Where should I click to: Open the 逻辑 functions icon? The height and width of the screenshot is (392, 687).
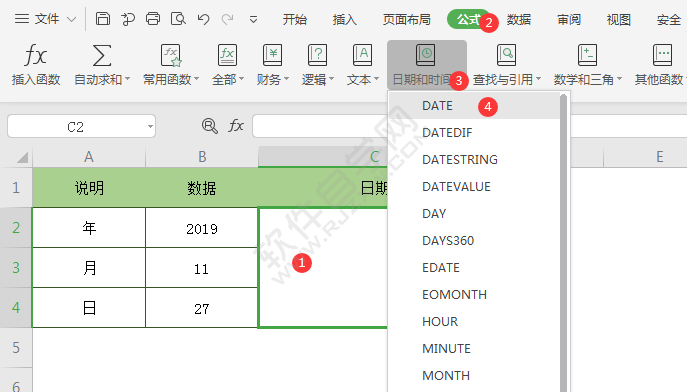pos(318,56)
